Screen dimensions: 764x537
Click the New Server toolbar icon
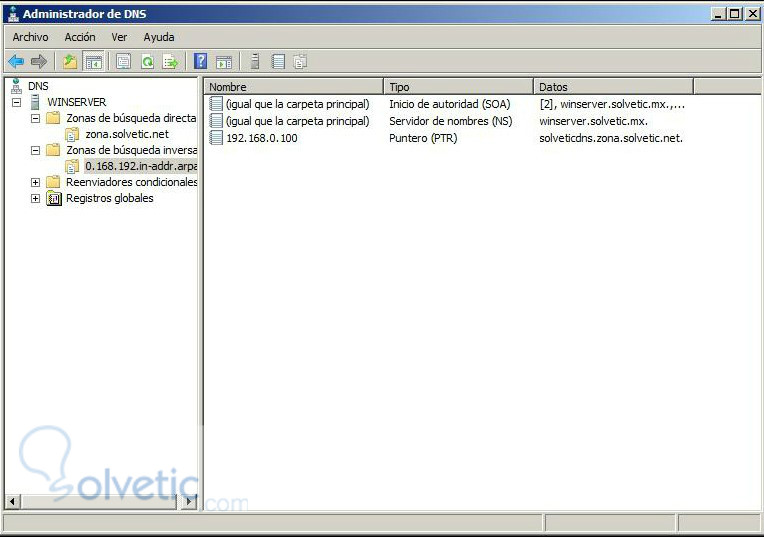click(x=254, y=61)
